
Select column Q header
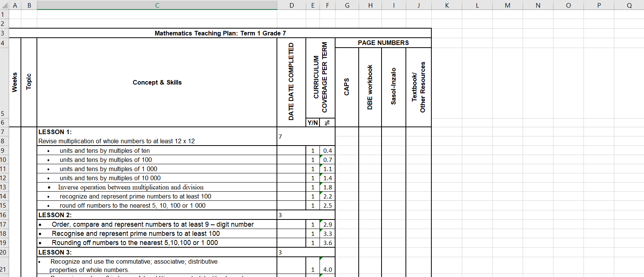click(629, 5)
